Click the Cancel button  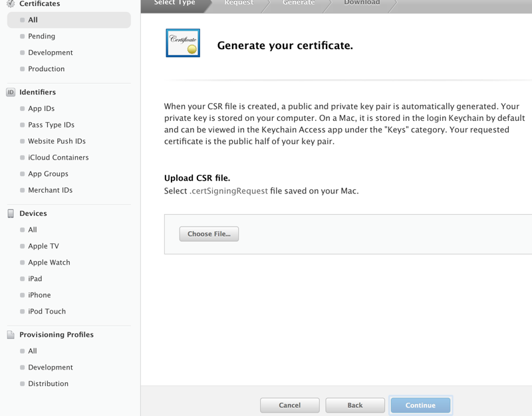(x=290, y=405)
